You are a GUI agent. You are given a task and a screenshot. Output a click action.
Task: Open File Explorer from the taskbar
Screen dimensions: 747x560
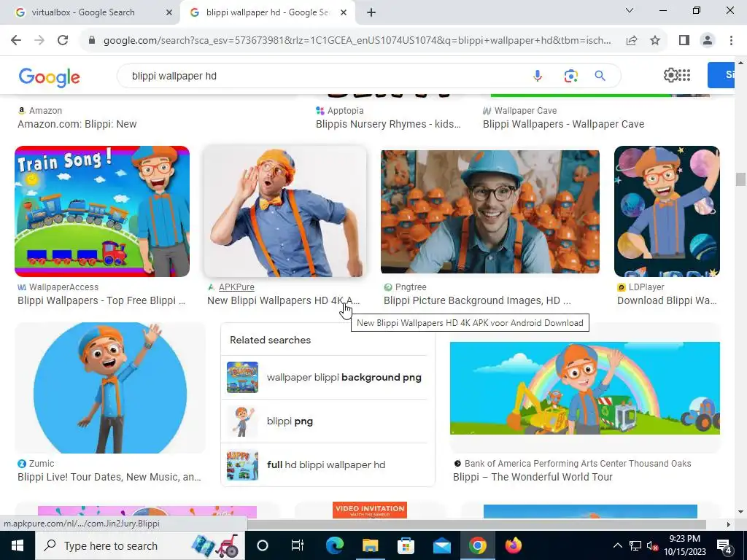pos(370,545)
